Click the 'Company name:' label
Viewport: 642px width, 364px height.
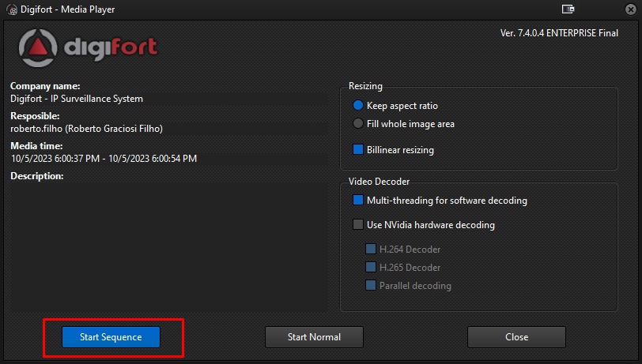click(45, 86)
